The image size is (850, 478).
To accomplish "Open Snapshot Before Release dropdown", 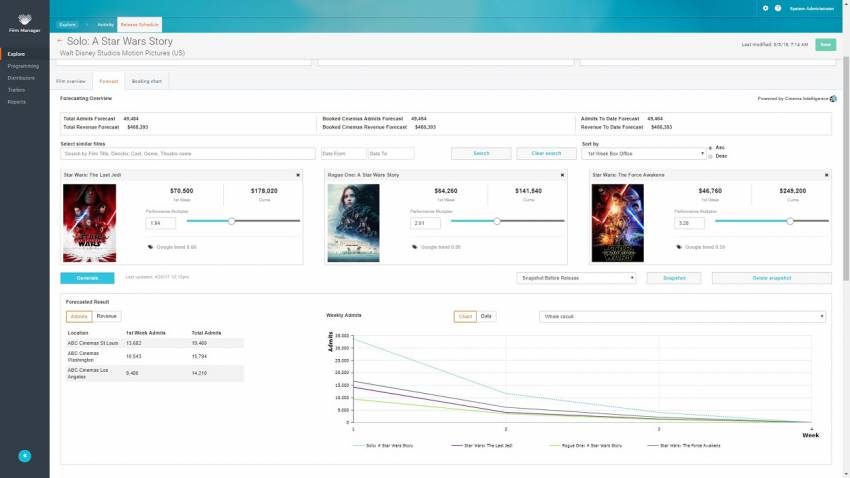I will pyautogui.click(x=576, y=278).
